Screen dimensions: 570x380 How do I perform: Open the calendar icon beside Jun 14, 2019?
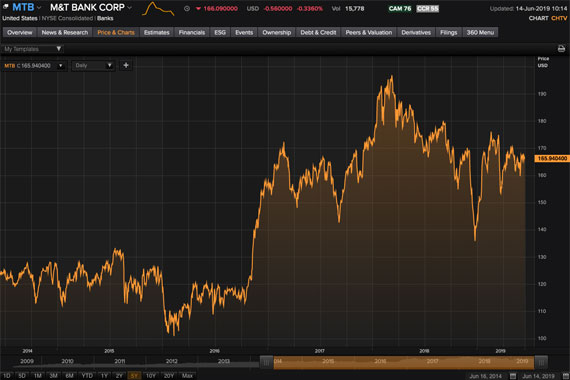click(566, 376)
